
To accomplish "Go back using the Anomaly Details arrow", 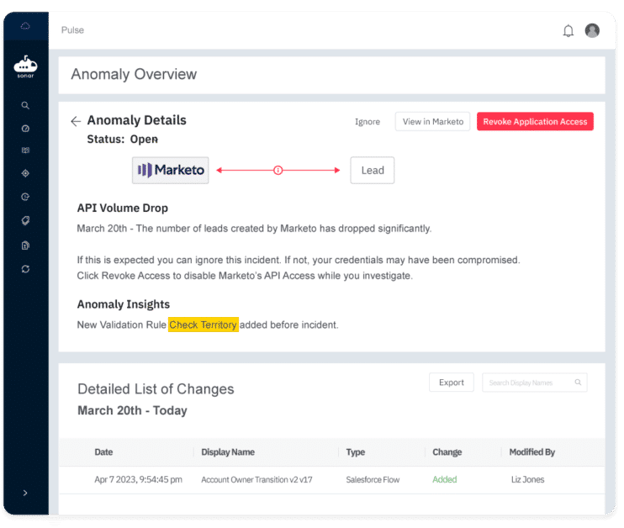I will pyautogui.click(x=76, y=121).
